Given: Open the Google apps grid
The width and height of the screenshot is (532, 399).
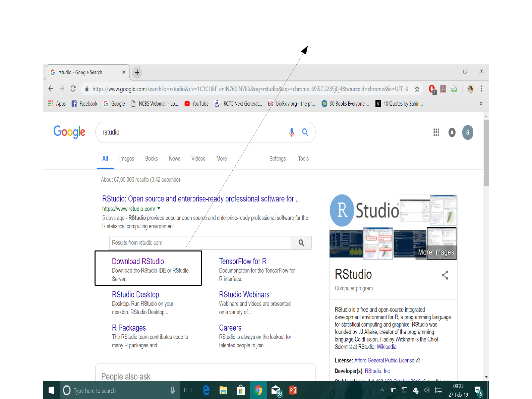Looking at the screenshot, I should tap(436, 132).
